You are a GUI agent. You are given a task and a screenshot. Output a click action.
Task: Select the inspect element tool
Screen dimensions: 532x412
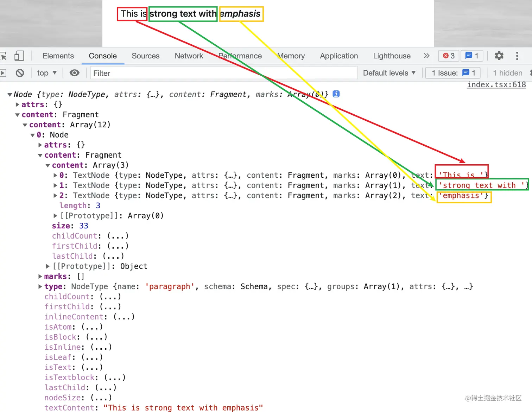[x=4, y=56]
